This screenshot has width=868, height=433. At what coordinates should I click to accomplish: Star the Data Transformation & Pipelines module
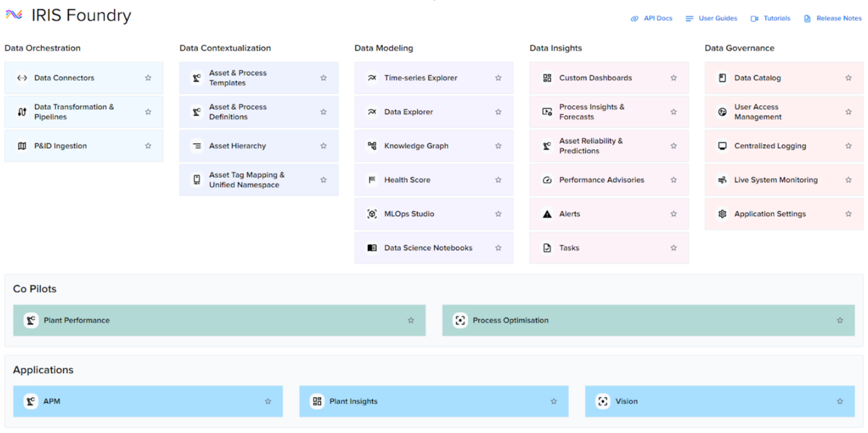coord(148,111)
